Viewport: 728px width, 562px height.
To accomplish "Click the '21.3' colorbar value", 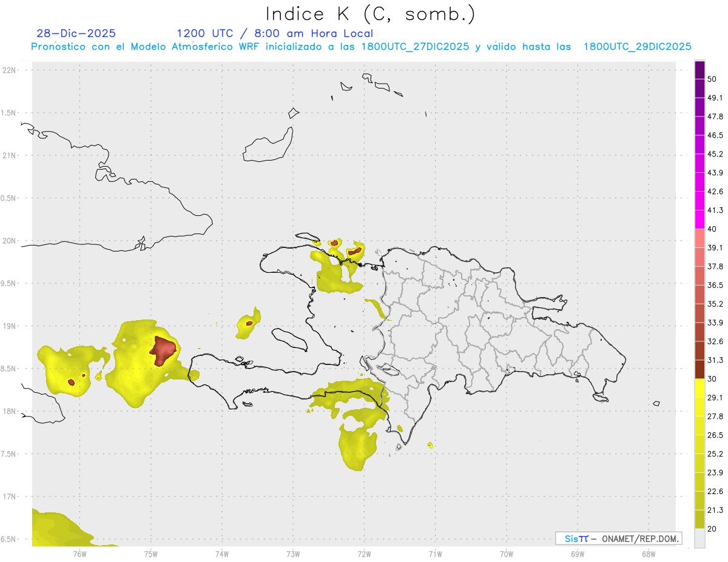I will pos(715,510).
